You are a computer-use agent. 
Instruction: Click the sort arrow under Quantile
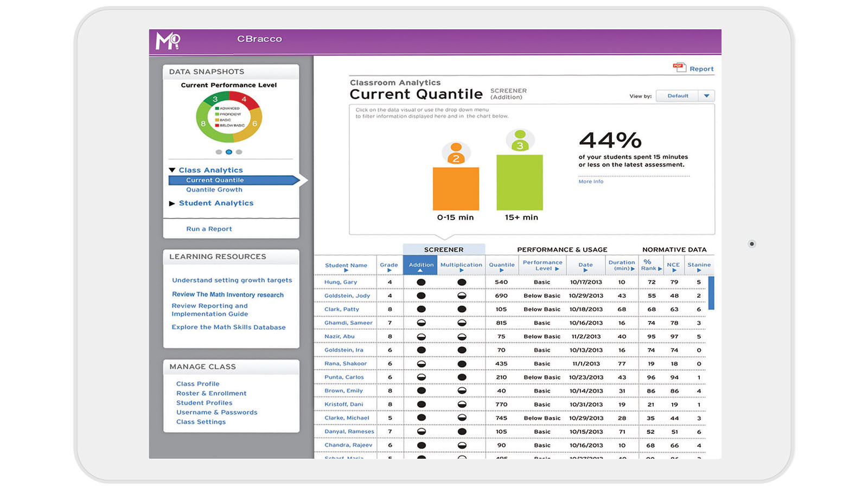click(502, 269)
